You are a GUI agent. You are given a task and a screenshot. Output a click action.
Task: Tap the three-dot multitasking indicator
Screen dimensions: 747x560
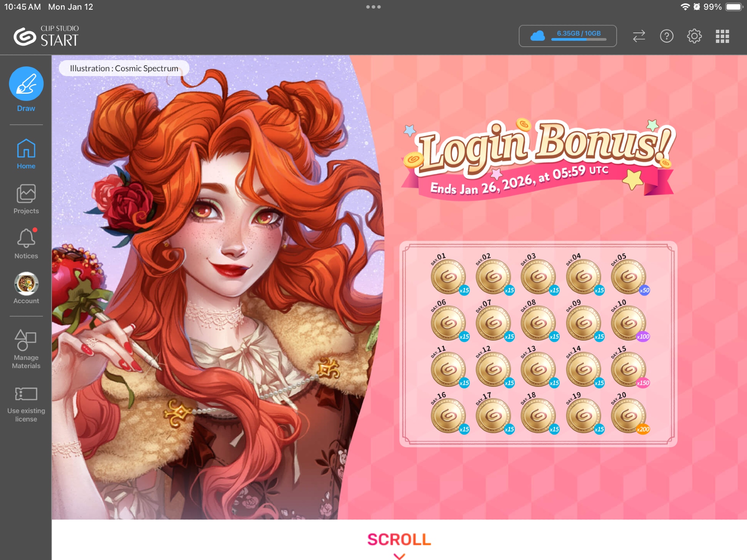click(373, 7)
